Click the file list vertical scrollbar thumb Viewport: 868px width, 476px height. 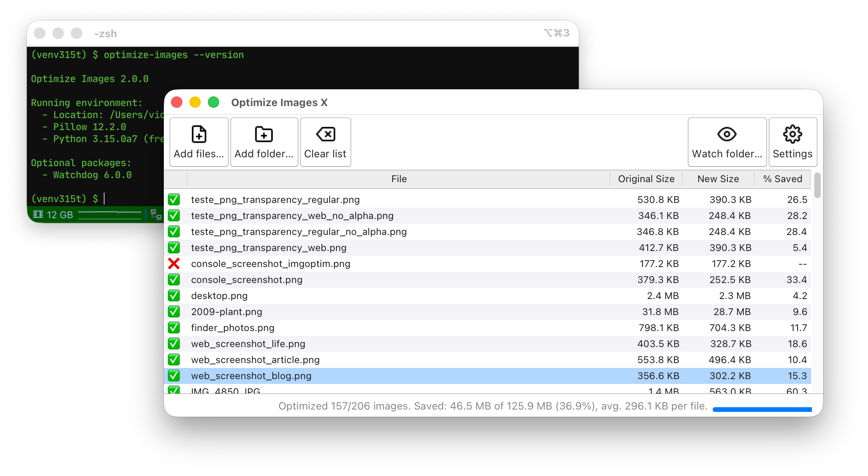pyautogui.click(x=817, y=185)
